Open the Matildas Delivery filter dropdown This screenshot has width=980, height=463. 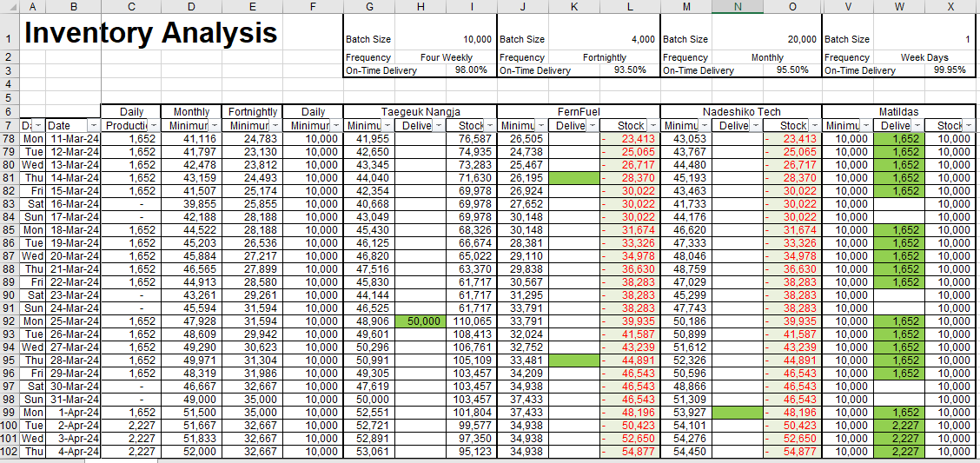[917, 126]
